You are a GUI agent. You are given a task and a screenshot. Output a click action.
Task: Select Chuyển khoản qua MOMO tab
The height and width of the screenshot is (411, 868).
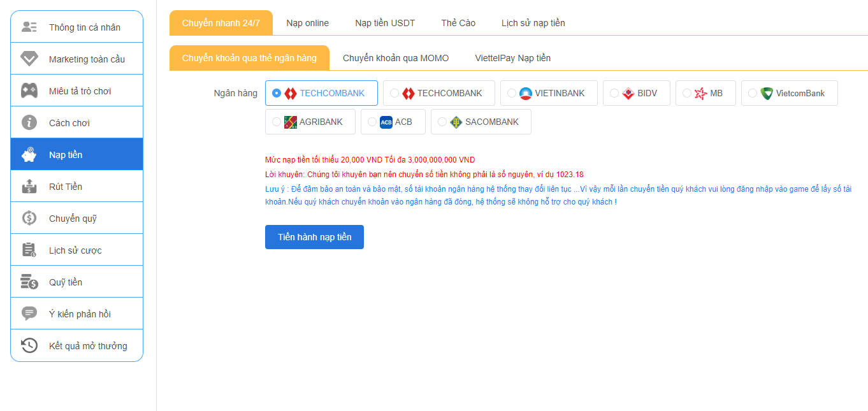(x=396, y=58)
